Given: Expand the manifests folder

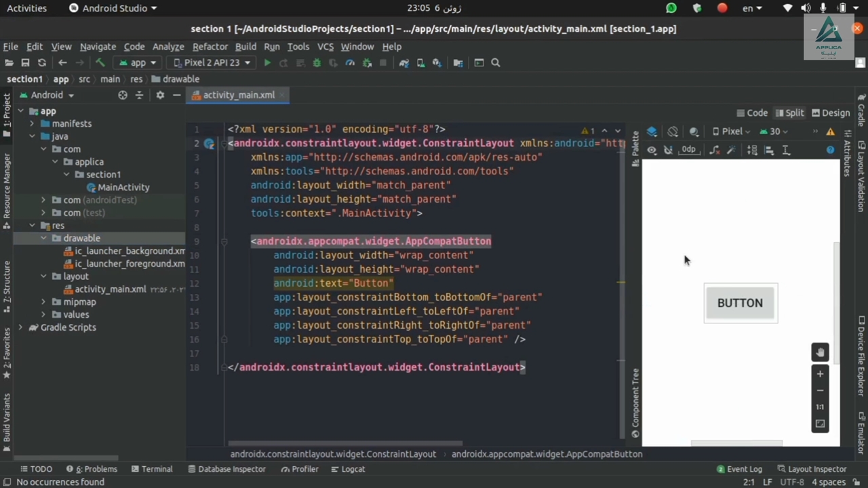Looking at the screenshot, I should point(32,124).
